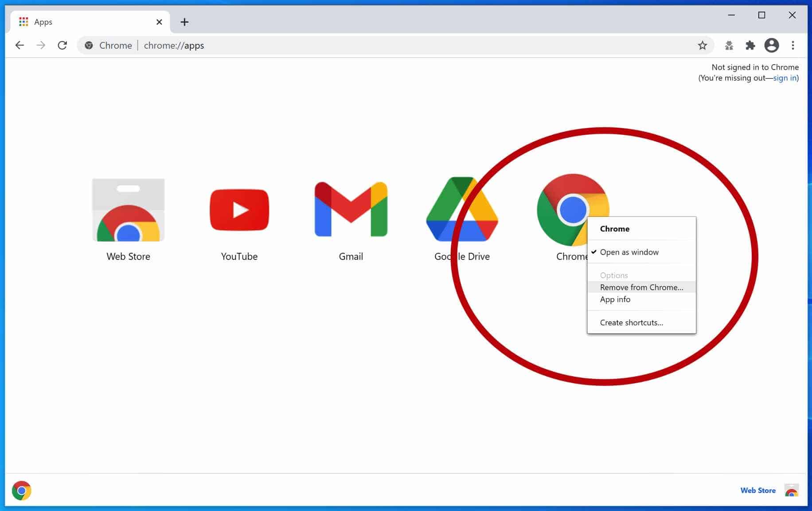Open Chrome's three-dot menu
This screenshot has width=812, height=511.
point(793,45)
